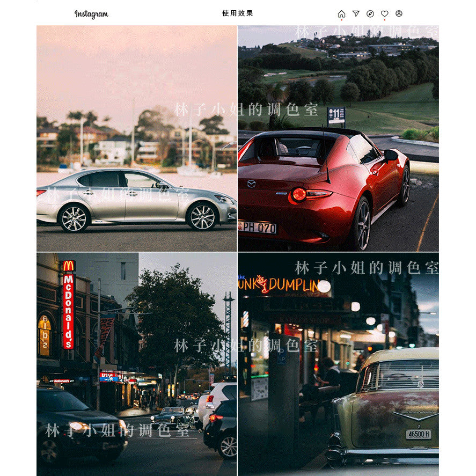Viewport: 476px width, 476px height.
Task: Open the McDonald's street photo
Action: 137,364
